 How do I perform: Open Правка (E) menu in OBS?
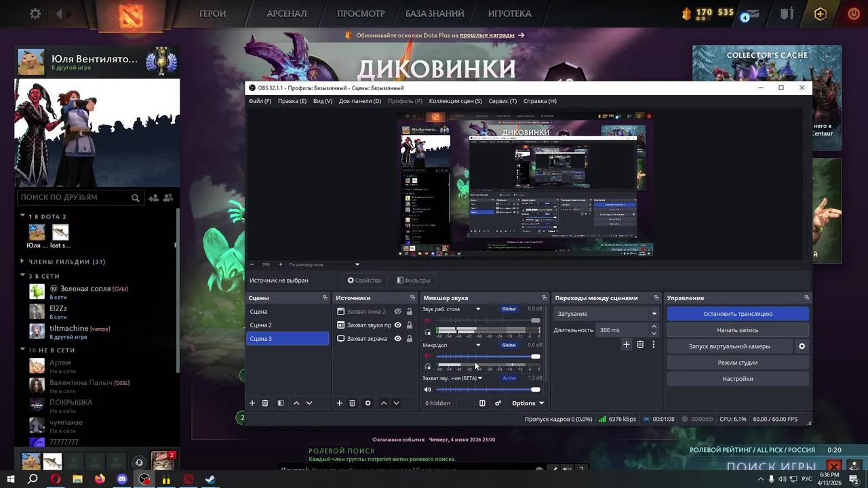(292, 101)
